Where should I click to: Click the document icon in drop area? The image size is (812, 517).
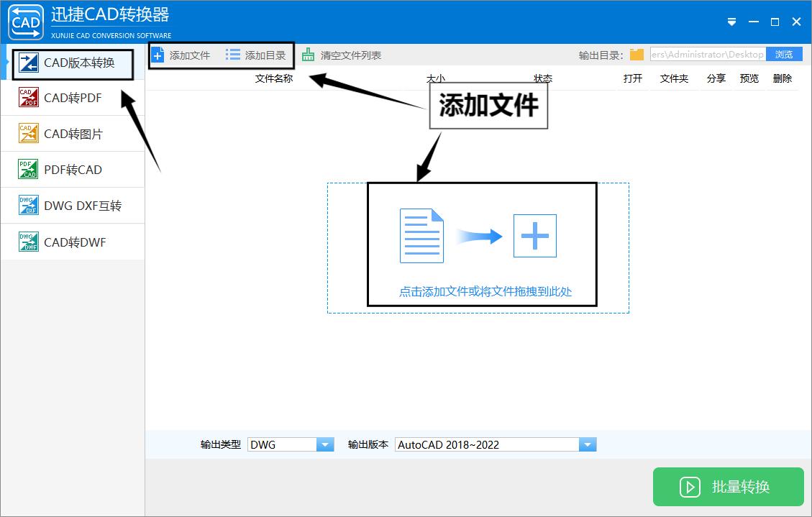421,236
